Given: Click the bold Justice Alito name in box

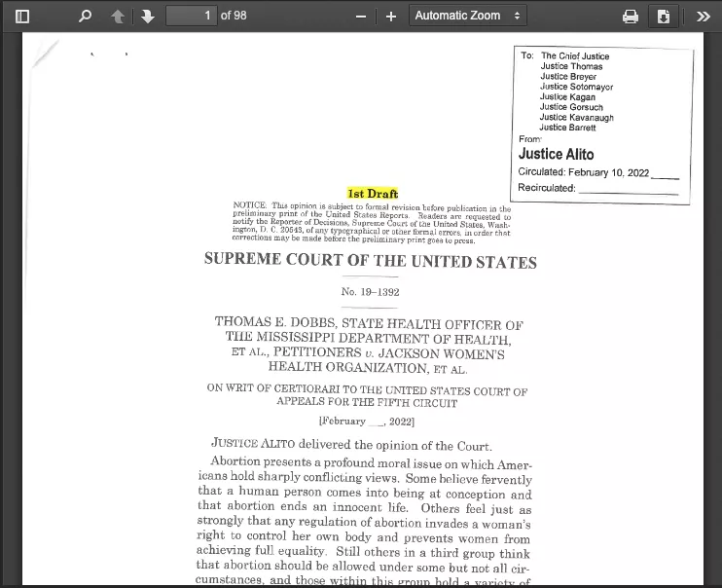Looking at the screenshot, I should pos(556,154).
